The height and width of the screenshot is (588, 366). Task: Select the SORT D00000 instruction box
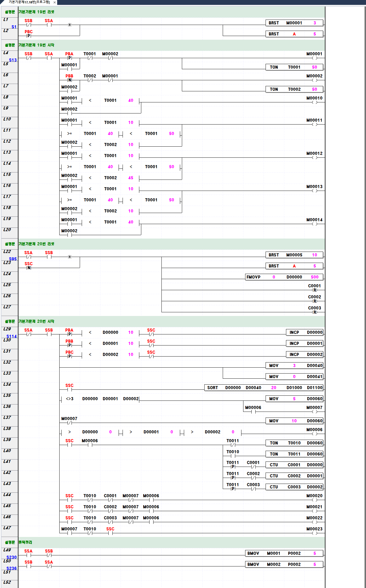pyautogui.click(x=264, y=388)
